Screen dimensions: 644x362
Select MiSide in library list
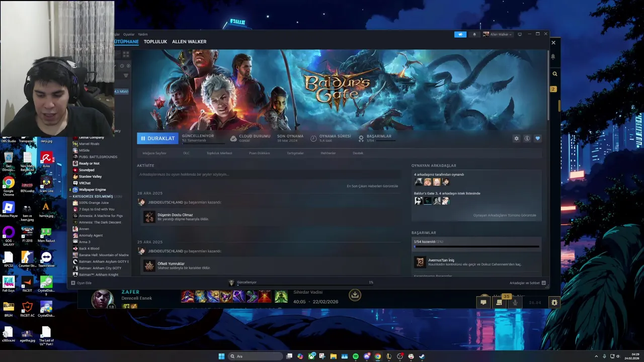tap(84, 150)
